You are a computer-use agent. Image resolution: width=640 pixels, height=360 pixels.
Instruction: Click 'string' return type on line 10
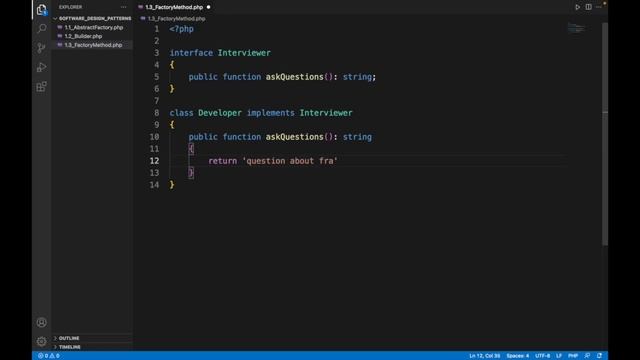[357, 137]
